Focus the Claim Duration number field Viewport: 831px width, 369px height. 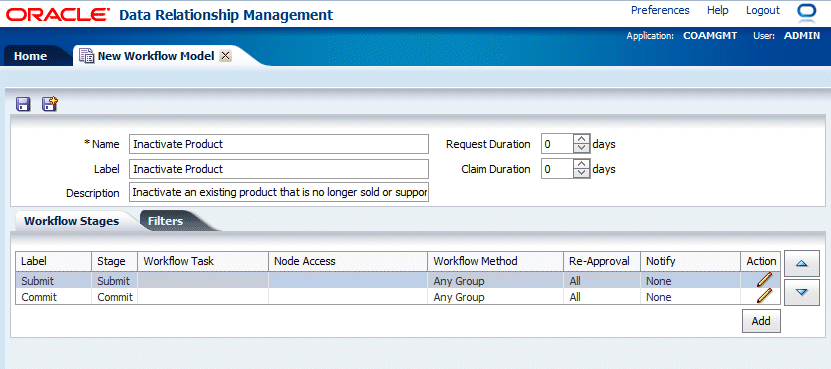click(558, 169)
